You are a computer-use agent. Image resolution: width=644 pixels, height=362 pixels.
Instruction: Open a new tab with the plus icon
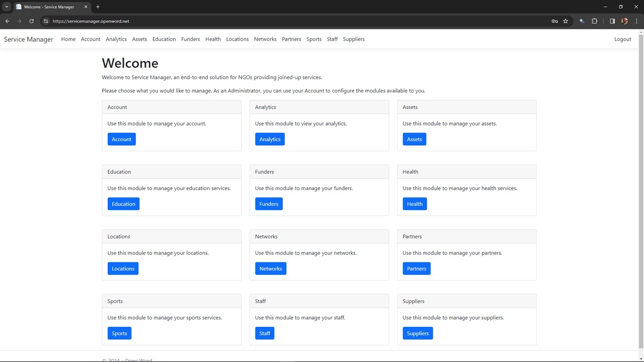[x=98, y=7]
